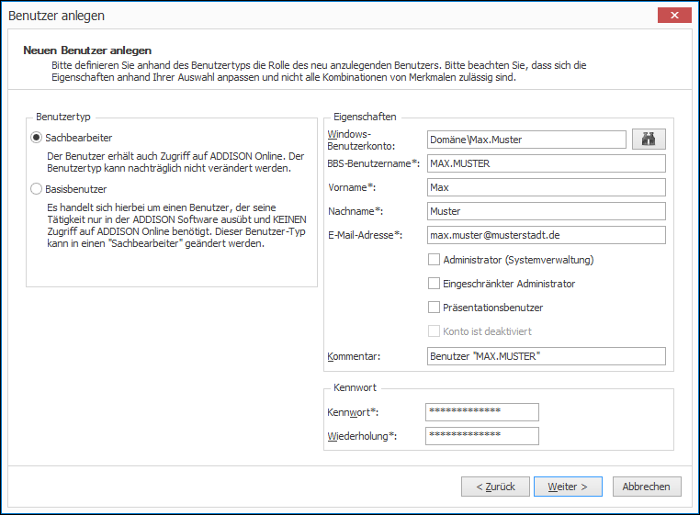Enable Administrator (Systemverwaltung) checkbox
Image resolution: width=700 pixels, height=515 pixels.
click(x=433, y=260)
